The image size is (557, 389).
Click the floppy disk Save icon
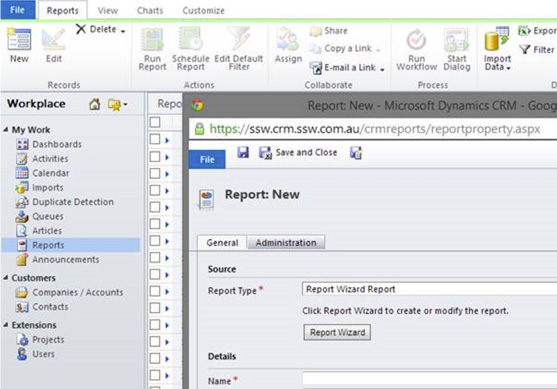click(243, 152)
